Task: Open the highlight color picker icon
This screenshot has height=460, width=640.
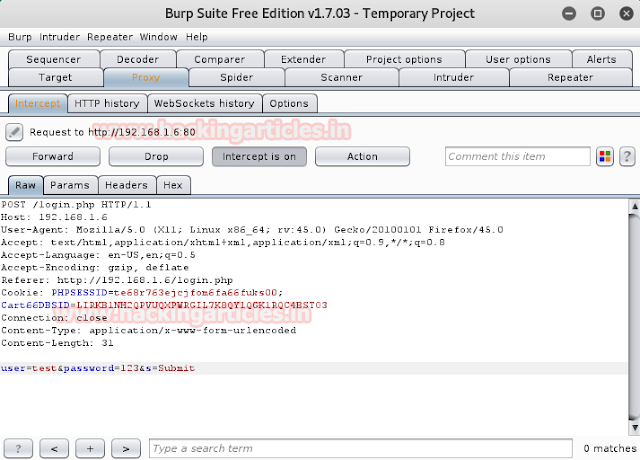Action: (x=604, y=156)
